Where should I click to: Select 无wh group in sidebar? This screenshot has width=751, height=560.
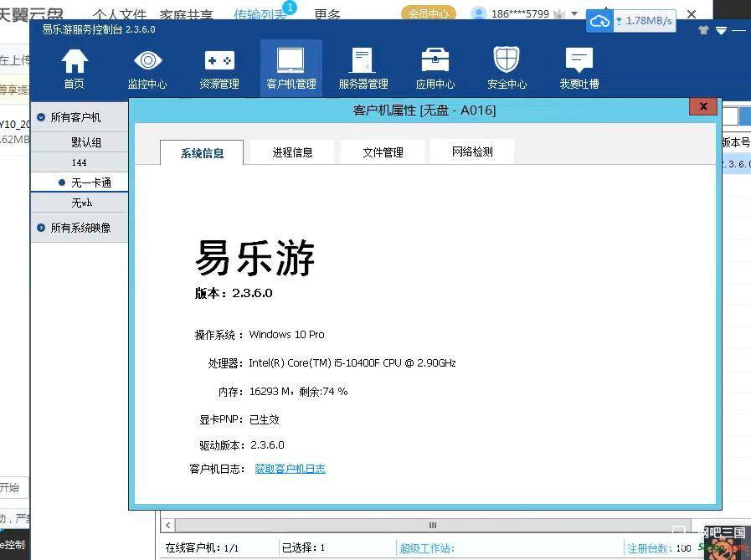80,203
